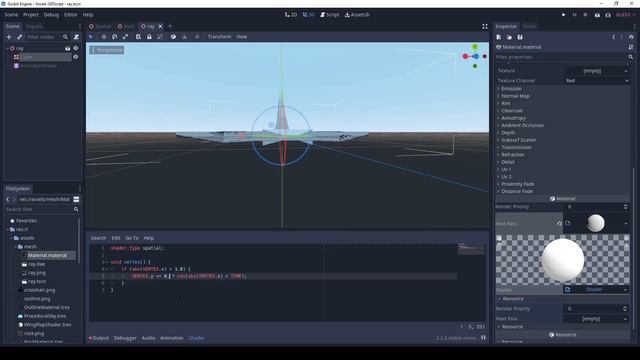The width and height of the screenshot is (640, 360).
Task: Open the renderer selector dropdown in the top bar
Action: click(625, 15)
